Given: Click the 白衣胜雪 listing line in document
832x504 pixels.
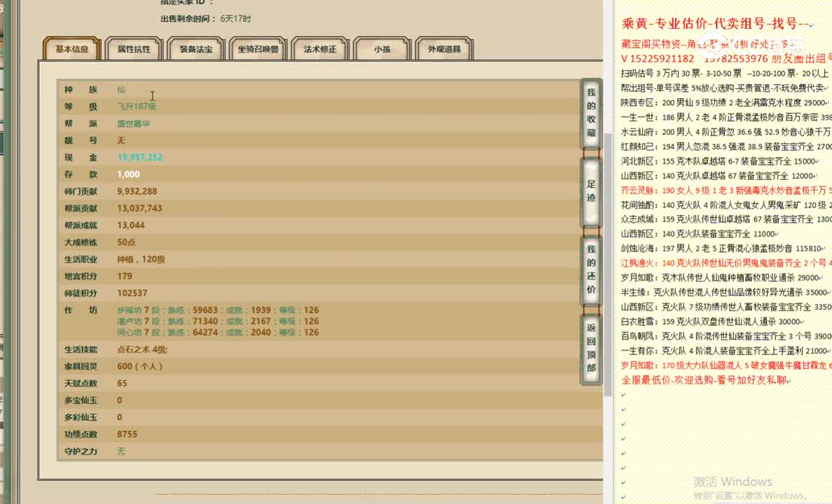Looking at the screenshot, I should [x=713, y=321].
